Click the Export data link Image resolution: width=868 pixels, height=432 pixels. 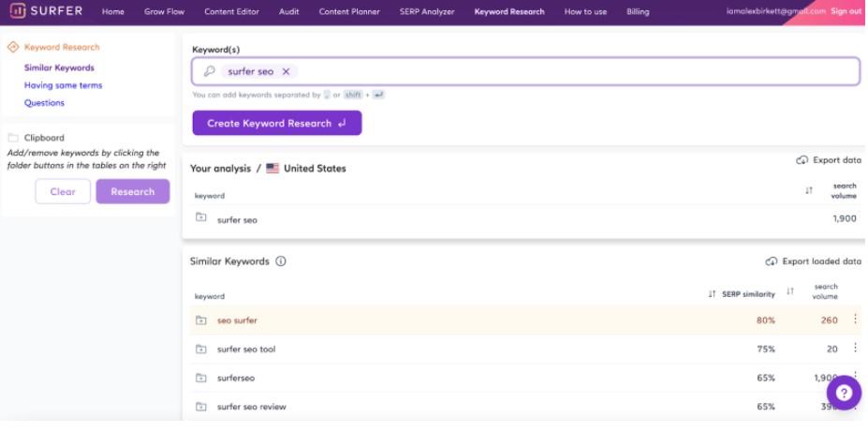tap(837, 160)
